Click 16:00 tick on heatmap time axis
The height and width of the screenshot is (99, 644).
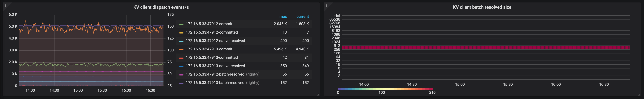tap(556, 84)
